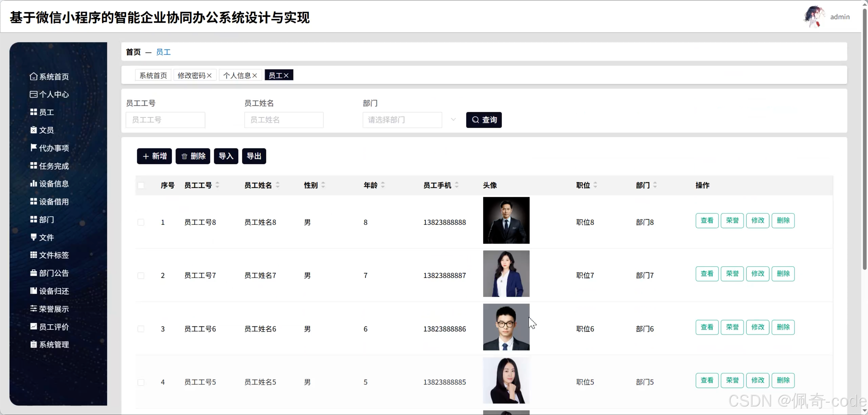Click the admin user avatar
This screenshot has height=415, width=868.
[x=814, y=17]
